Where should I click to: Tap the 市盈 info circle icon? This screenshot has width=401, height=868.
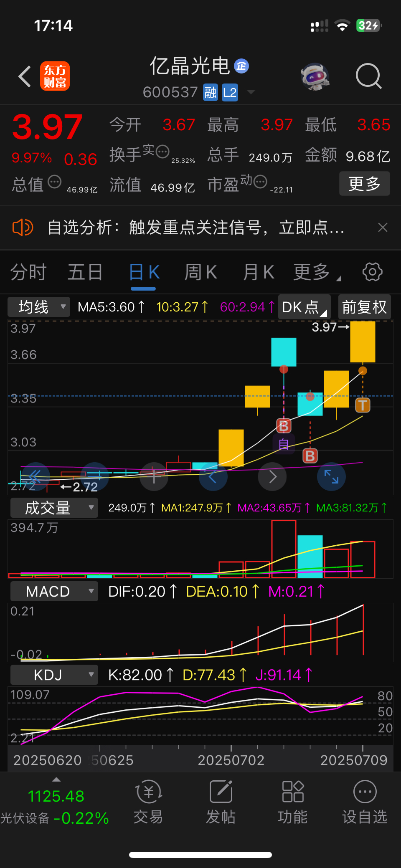point(260,182)
